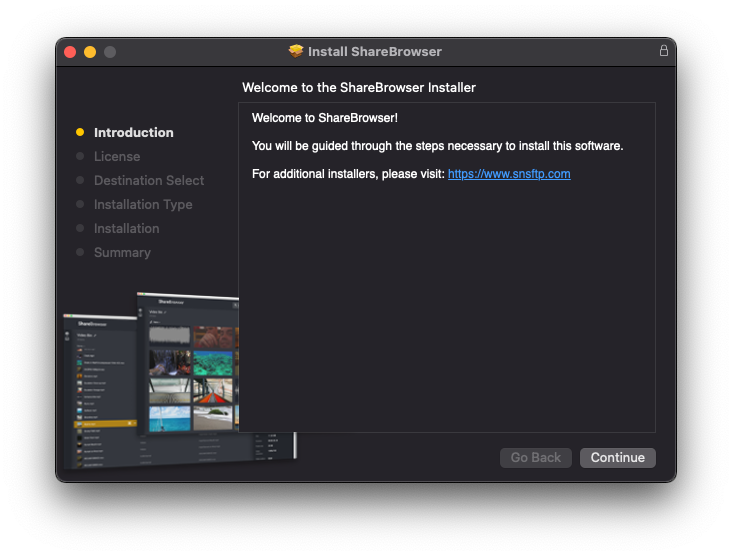This screenshot has width=732, height=556.
Task: Select the Installation Type step
Action: (143, 204)
